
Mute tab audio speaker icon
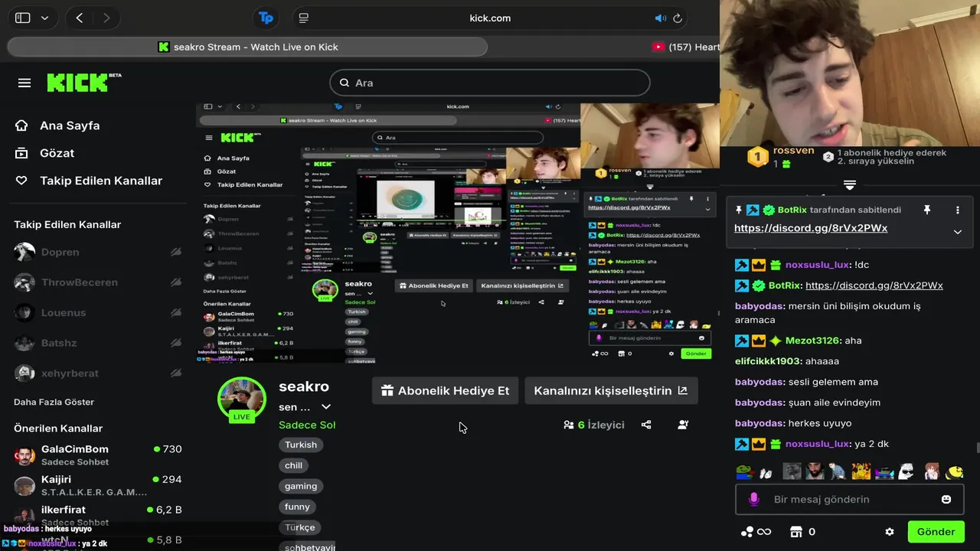coord(661,18)
